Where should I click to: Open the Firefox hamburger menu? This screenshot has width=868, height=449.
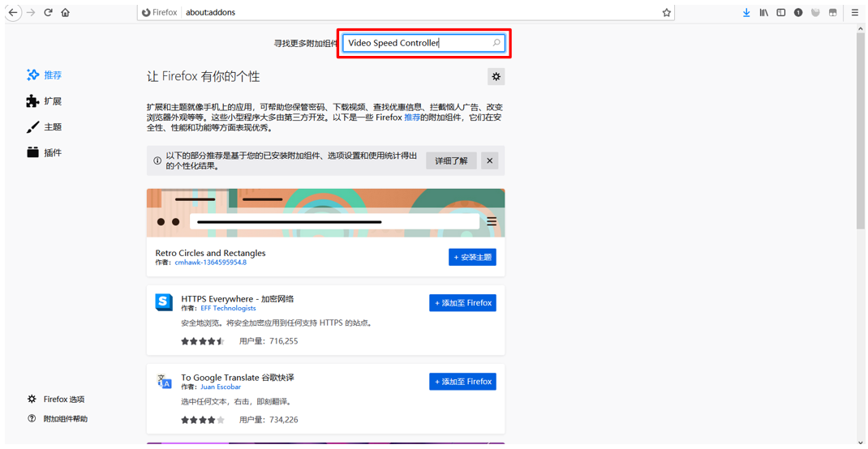coord(855,12)
